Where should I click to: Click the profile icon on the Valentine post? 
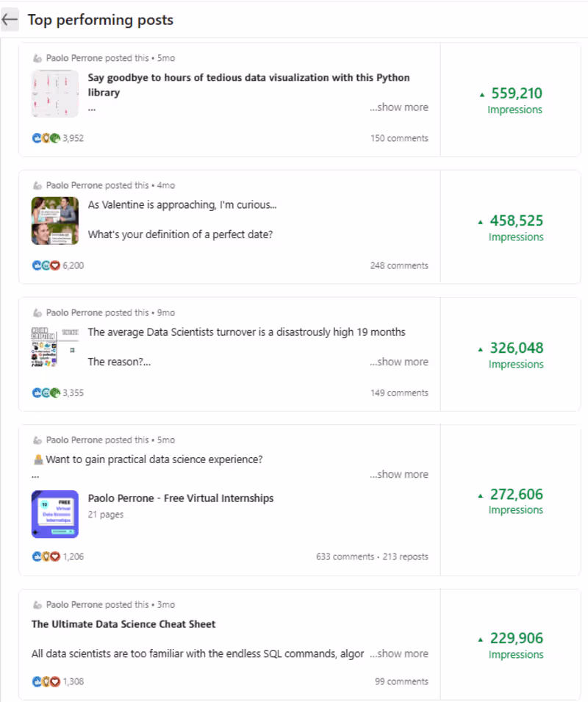coord(37,185)
